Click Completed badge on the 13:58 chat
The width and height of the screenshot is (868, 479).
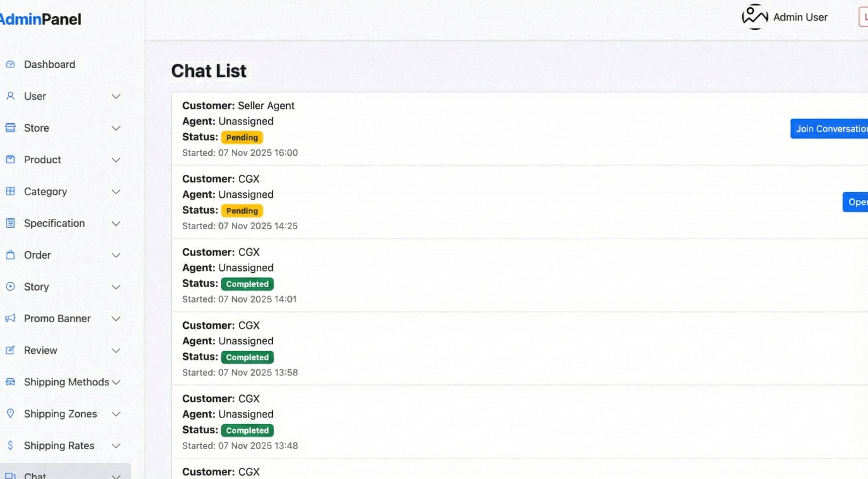[x=247, y=357]
